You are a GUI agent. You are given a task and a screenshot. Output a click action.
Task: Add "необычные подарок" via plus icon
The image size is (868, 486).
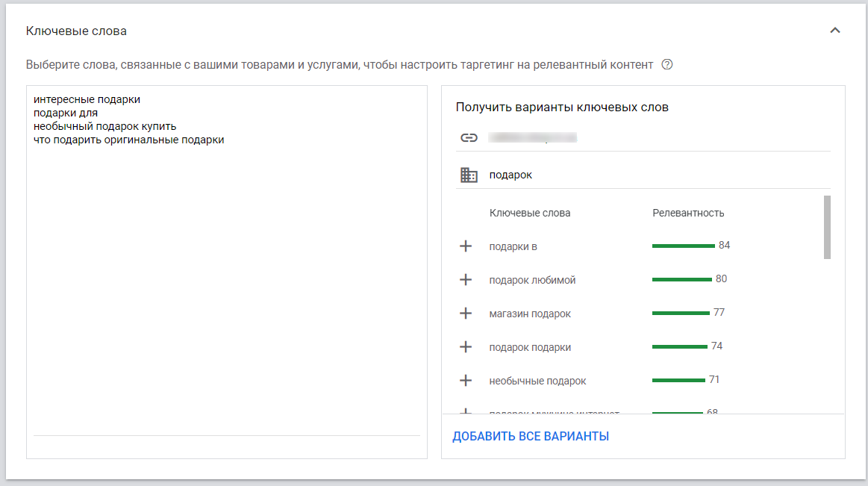pyautogui.click(x=466, y=381)
